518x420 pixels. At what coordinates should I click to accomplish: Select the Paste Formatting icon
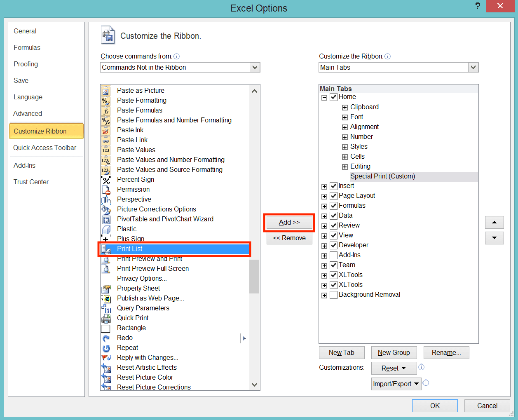[106, 101]
